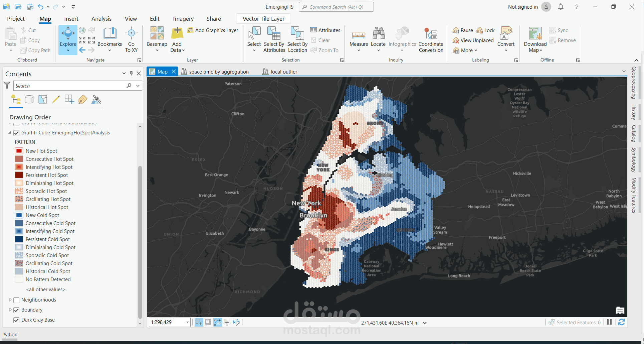Uncheck Graffiti_Cube_EmergingHotSpotAnalysis layer
This screenshot has height=344, width=644.
16,133
